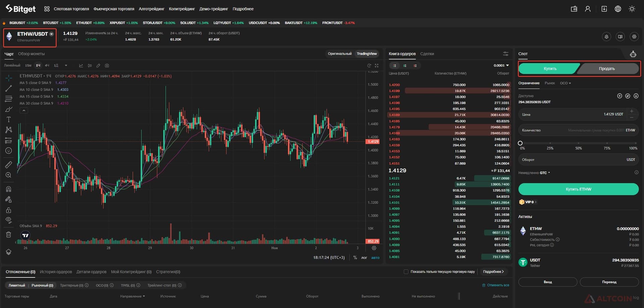Click the Перевод transfer button
This screenshot has width=644, height=308.
[609, 282]
